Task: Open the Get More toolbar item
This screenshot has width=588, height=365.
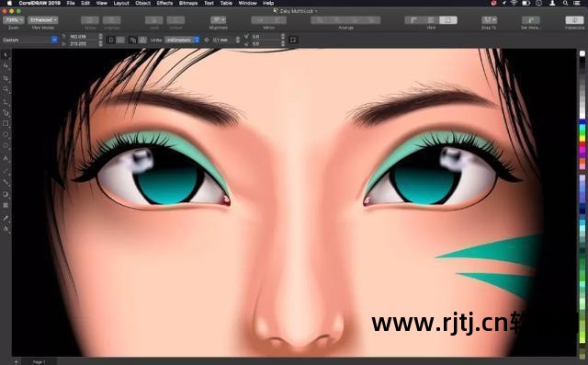Action: click(531, 20)
